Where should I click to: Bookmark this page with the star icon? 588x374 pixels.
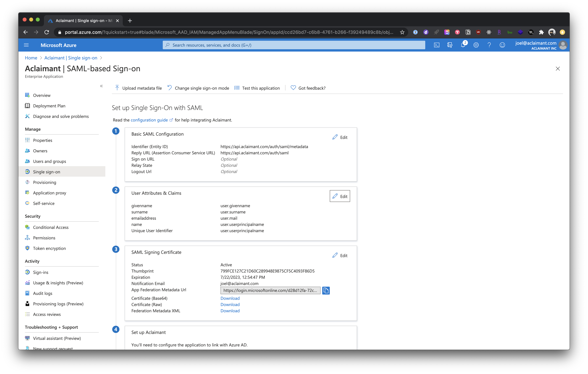tap(402, 32)
